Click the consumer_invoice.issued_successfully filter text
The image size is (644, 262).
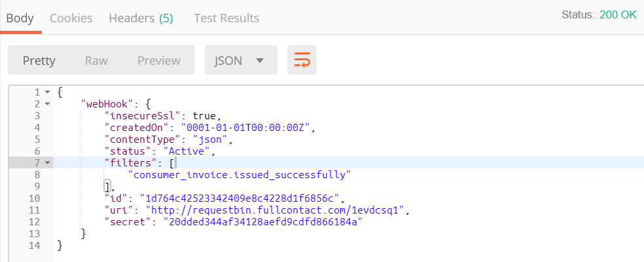240,174
